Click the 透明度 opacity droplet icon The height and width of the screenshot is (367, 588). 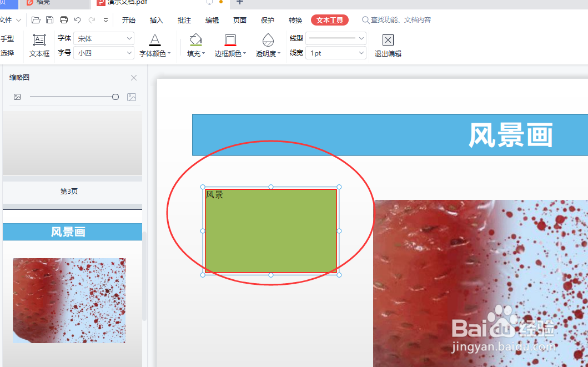pos(268,40)
